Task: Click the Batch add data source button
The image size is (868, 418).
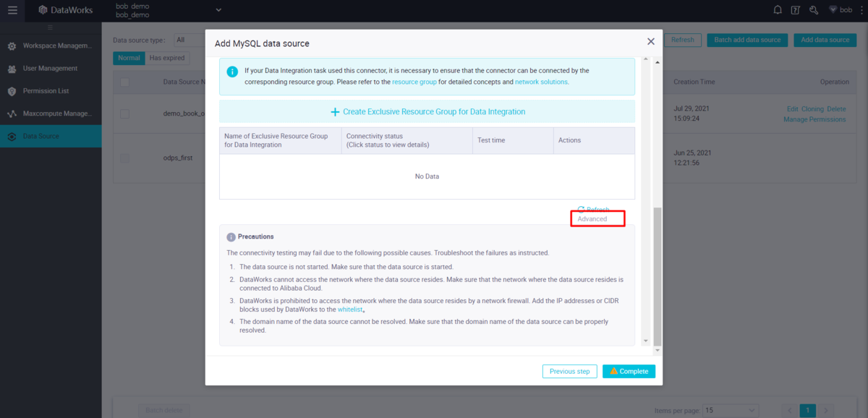Action: [747, 40]
